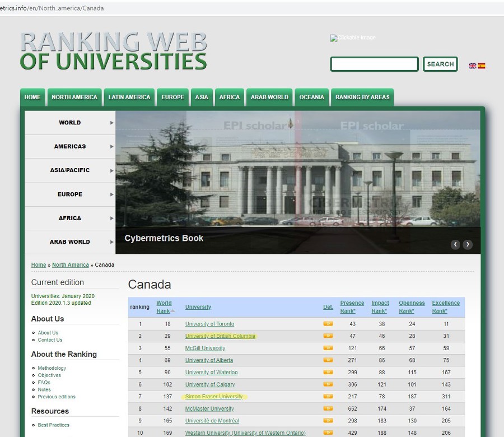504x437 pixels.
Task: Sort table by Excellence Rank column
Action: point(446,307)
